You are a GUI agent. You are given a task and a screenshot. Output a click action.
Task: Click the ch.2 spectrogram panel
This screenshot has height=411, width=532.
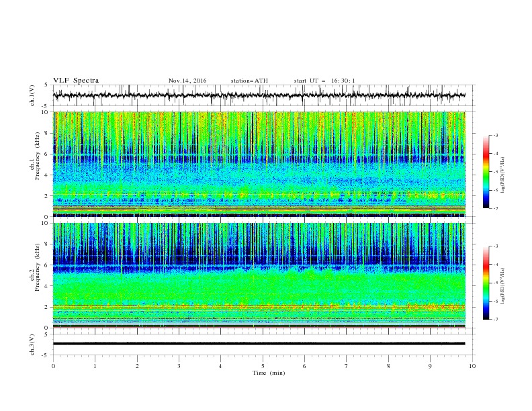[259, 275]
